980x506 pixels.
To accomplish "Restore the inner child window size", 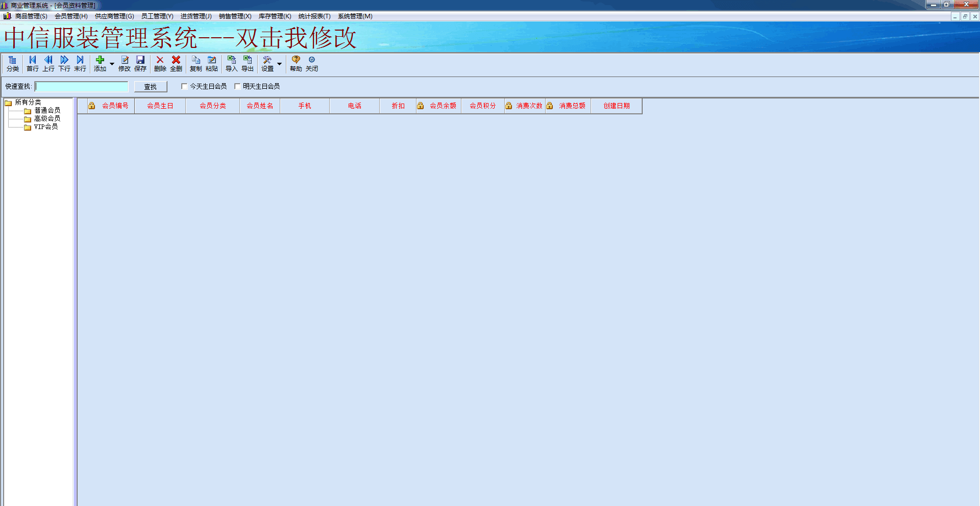I will click(x=965, y=17).
